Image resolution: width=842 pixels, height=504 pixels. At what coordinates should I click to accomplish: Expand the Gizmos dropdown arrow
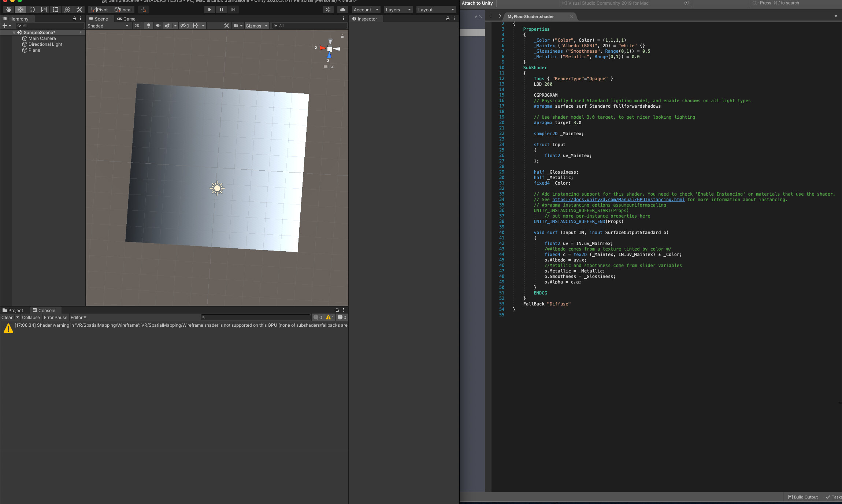coord(266,26)
